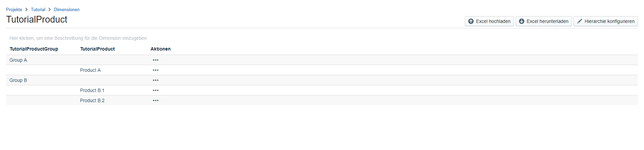Select the Group B row label
This screenshot has width=644, height=150.
click(18, 80)
